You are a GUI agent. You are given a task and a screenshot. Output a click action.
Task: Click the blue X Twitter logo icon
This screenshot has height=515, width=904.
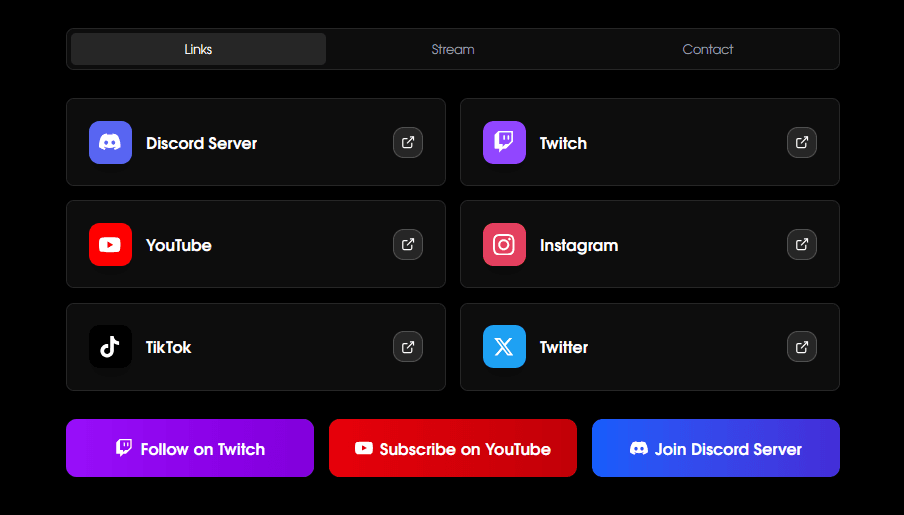pos(504,347)
